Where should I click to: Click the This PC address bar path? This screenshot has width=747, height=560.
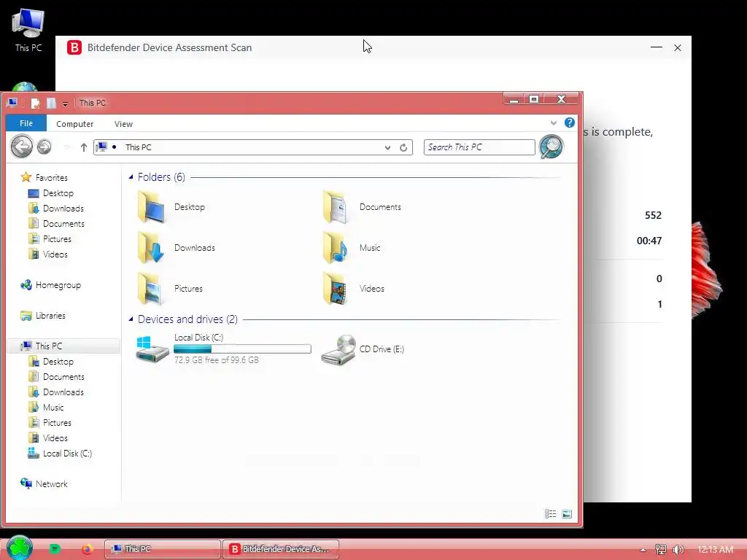pyautogui.click(x=138, y=147)
